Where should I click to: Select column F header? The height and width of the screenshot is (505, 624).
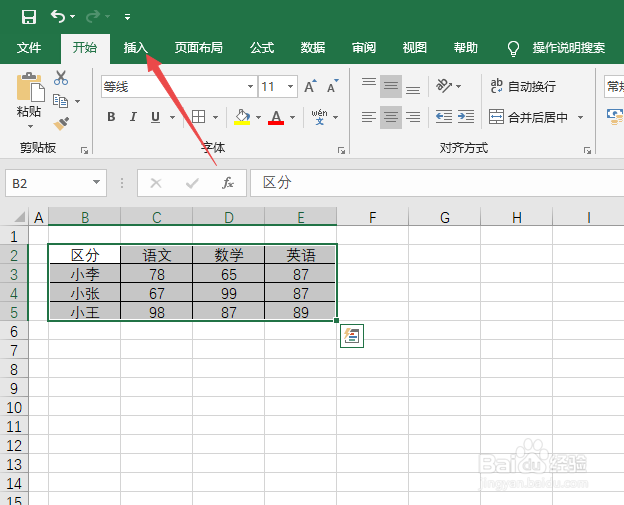pos(372,217)
